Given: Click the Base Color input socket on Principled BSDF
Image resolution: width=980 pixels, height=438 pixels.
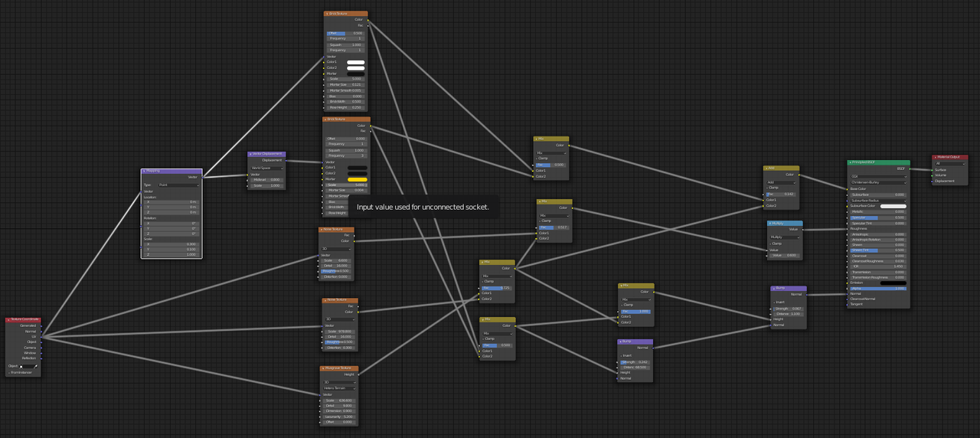Looking at the screenshot, I should (847, 189).
